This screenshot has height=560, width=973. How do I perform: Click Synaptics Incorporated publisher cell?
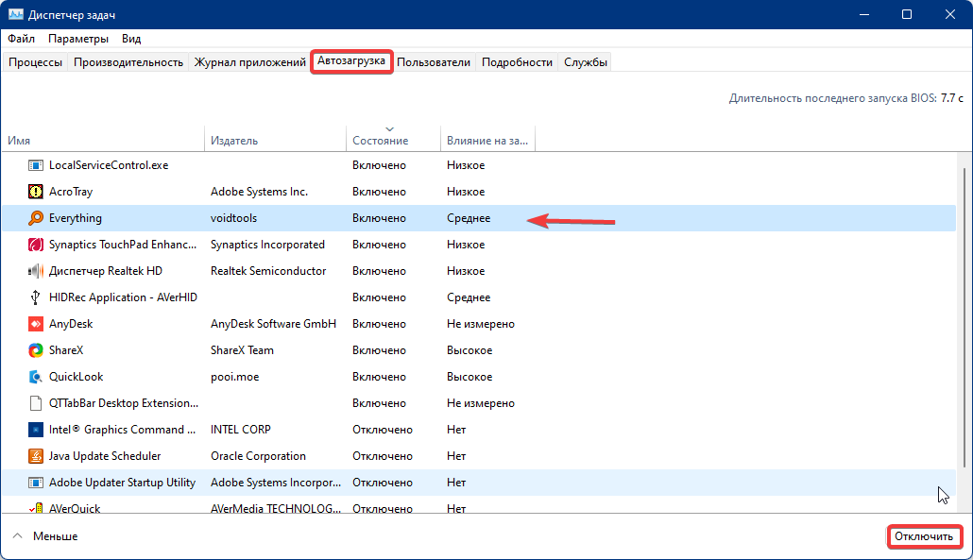coord(267,245)
